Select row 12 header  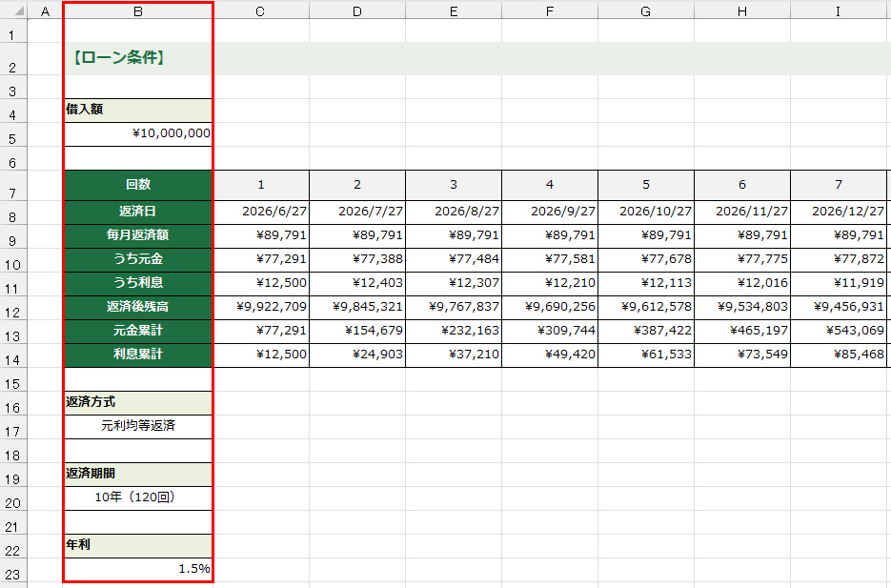13,308
